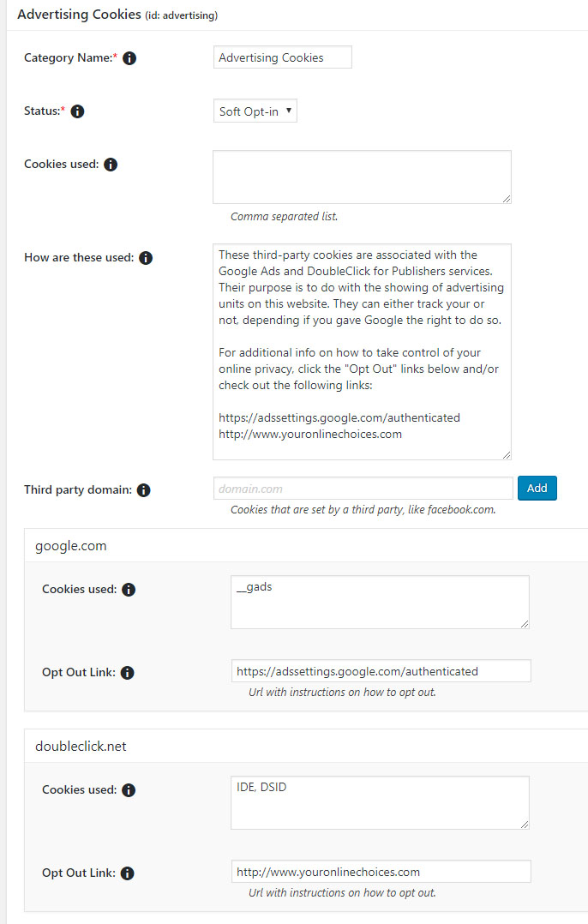Viewport: 588px width, 924px height.
Task: Click the IDE, DSID cookies textarea
Action: click(380, 802)
